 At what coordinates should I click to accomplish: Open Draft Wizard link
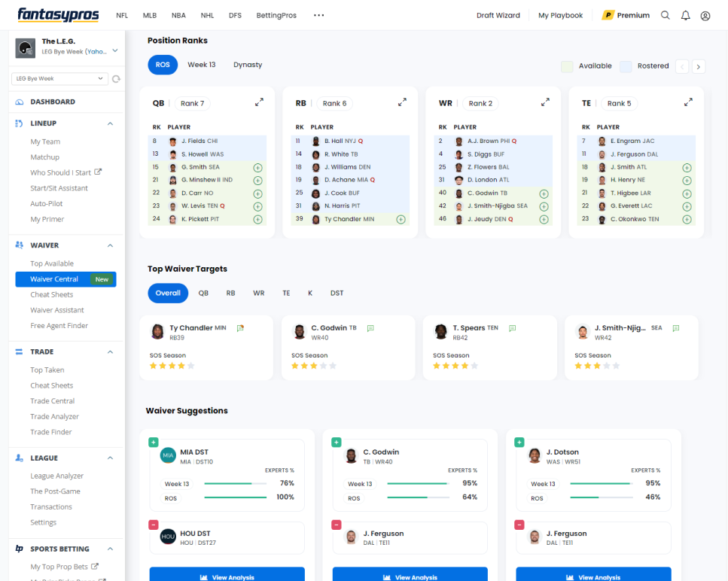tap(498, 15)
